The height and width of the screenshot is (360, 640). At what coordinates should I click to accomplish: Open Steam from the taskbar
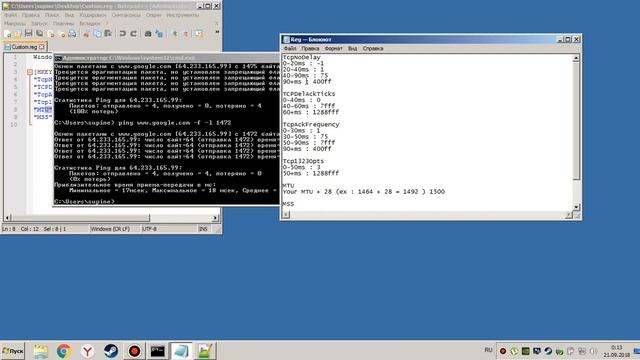point(111,351)
